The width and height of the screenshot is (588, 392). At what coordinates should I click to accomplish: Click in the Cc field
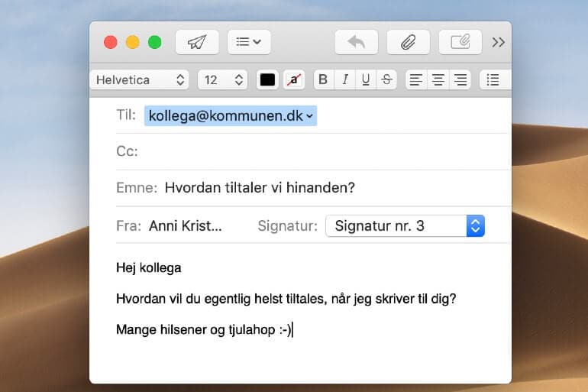tap(314, 151)
